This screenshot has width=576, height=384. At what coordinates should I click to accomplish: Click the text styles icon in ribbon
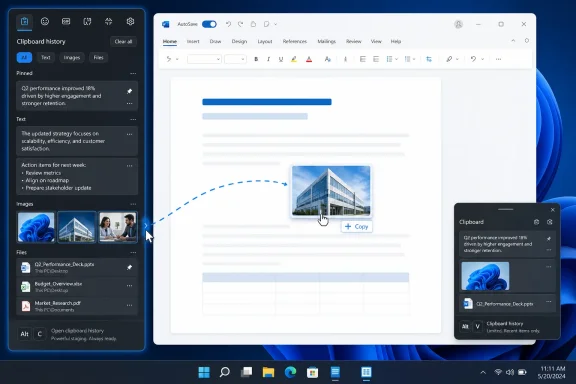pos(327,59)
